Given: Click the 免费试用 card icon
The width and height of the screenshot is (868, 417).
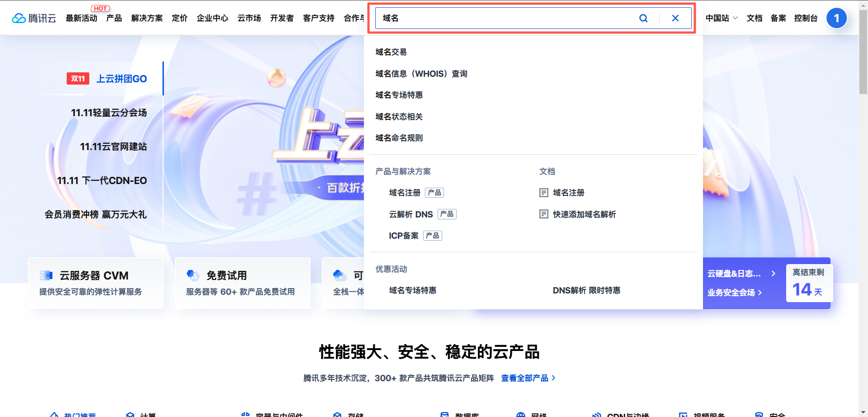Looking at the screenshot, I should tap(193, 275).
